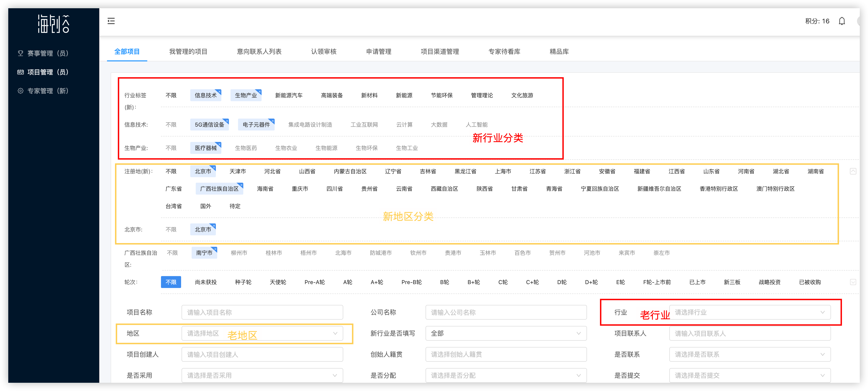Switch to the 专家待看库 tab
868x391 pixels.
504,52
